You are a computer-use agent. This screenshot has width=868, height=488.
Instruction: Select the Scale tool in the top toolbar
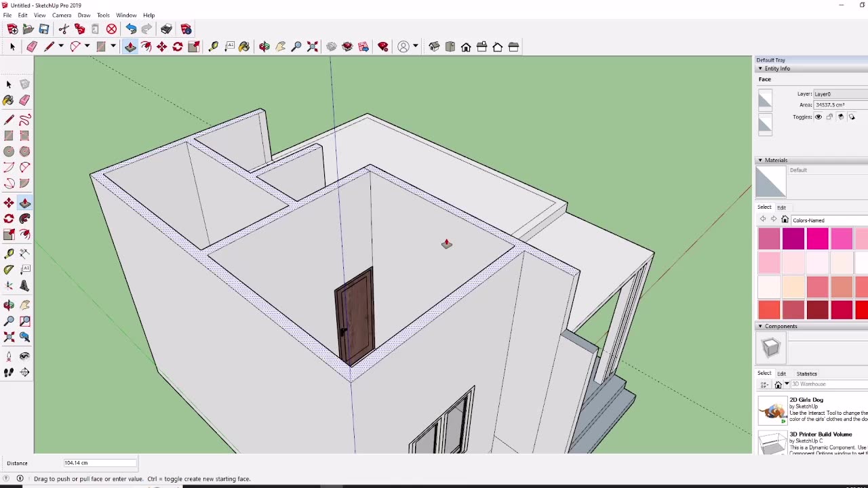193,47
